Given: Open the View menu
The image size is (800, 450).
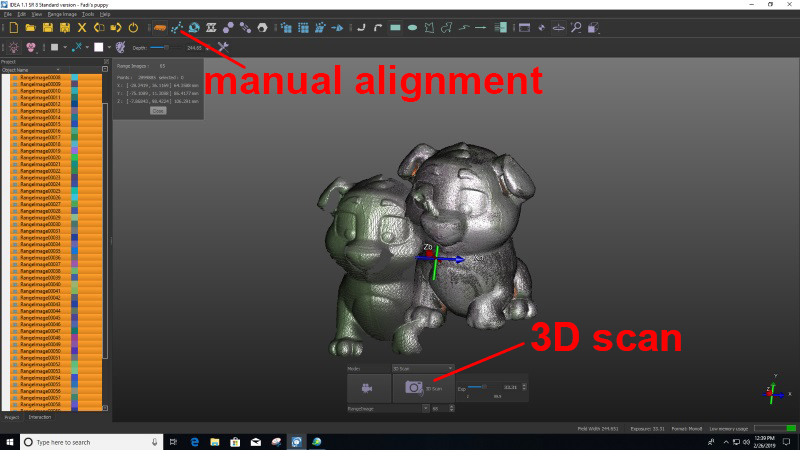Looking at the screenshot, I should [37, 14].
